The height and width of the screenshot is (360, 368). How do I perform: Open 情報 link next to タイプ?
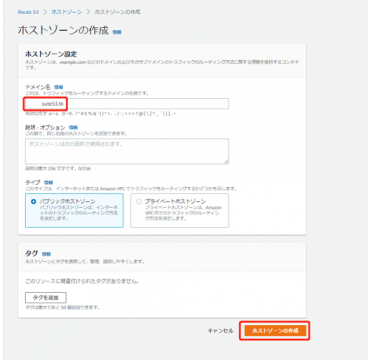point(48,183)
